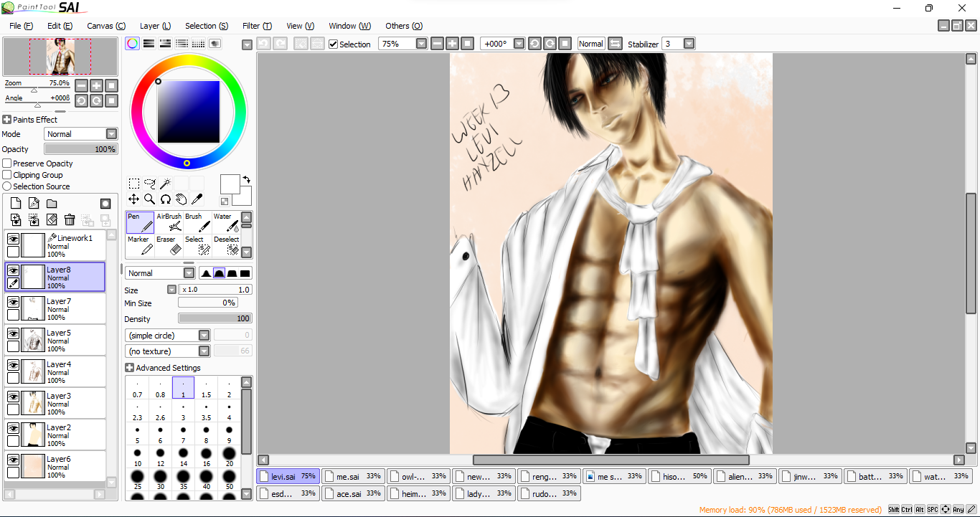Open the File menu
The width and height of the screenshot is (980, 517).
22,26
